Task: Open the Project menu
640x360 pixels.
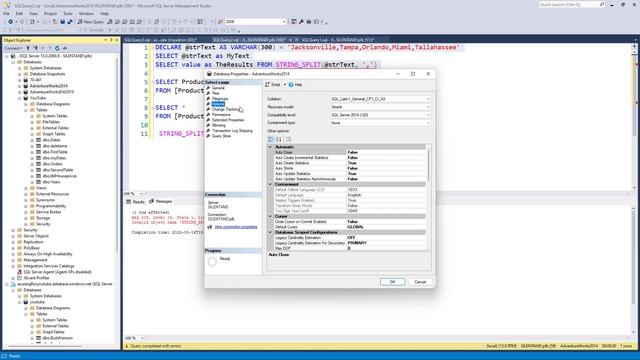Action: click(x=51, y=13)
